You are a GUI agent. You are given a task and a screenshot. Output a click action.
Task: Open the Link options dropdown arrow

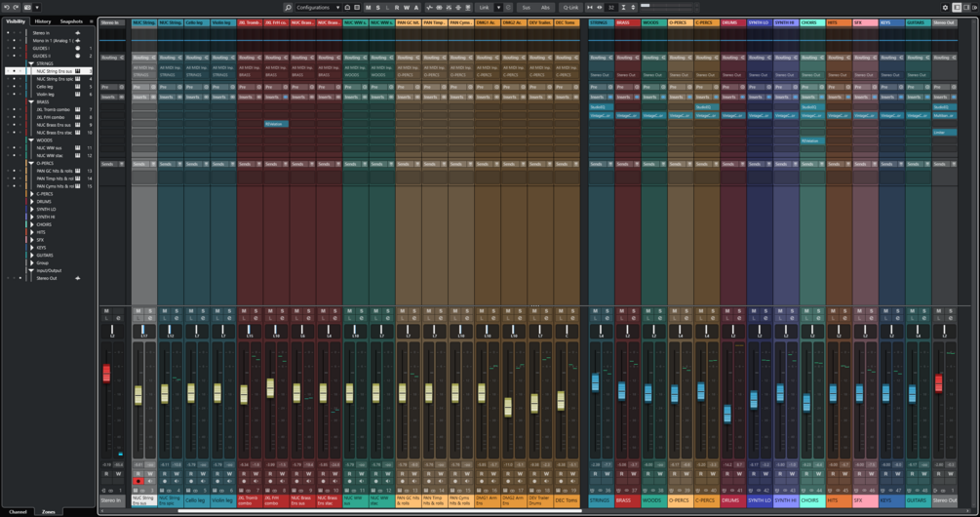coord(498,8)
